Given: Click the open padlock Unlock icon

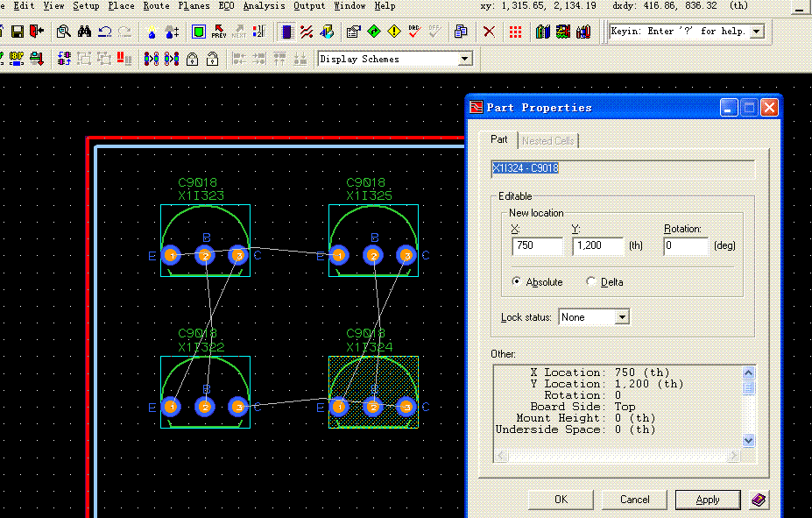Looking at the screenshot, I should pos(212,59).
